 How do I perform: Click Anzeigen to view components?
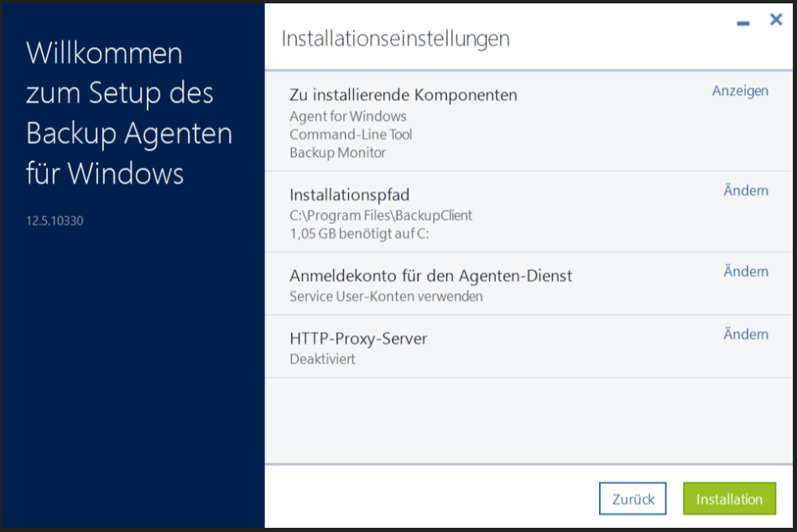point(740,91)
